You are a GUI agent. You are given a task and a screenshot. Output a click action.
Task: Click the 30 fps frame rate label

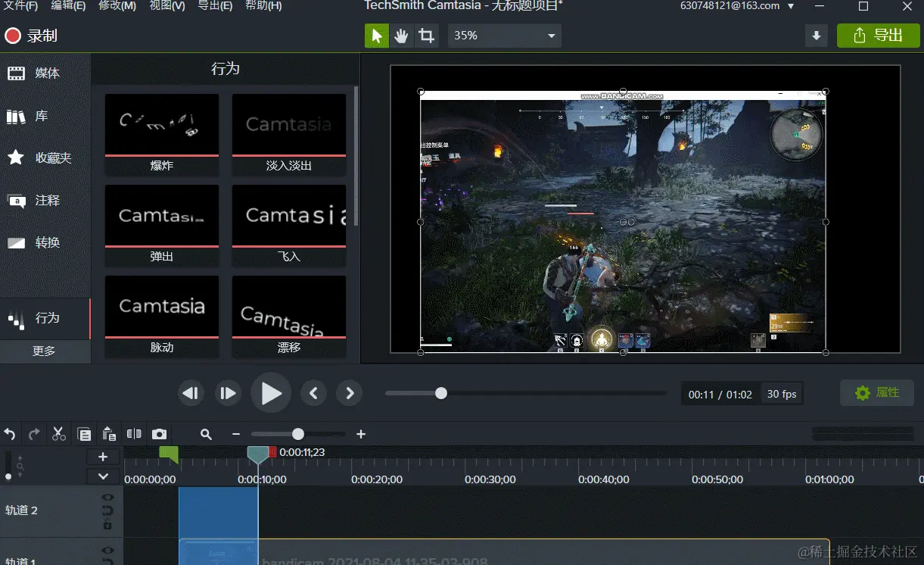click(x=782, y=394)
